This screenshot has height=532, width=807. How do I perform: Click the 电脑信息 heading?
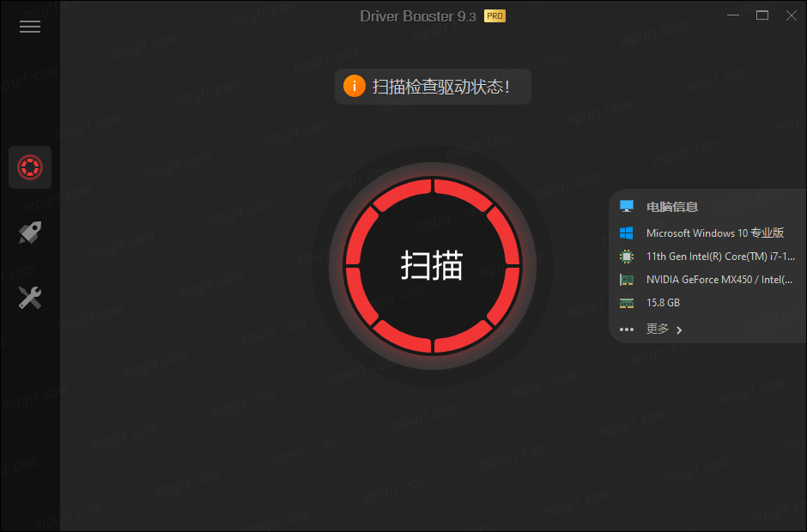coord(672,207)
